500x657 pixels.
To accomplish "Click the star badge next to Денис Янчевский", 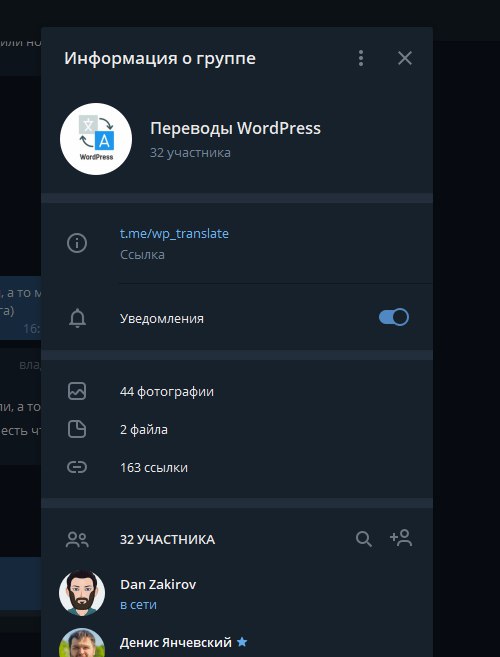I will [242, 641].
